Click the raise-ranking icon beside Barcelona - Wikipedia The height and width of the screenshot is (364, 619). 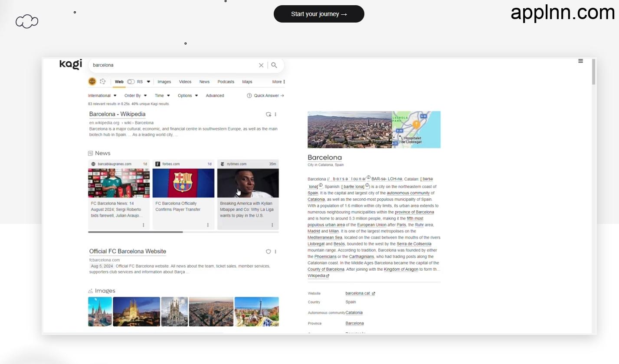pyautogui.click(x=269, y=115)
